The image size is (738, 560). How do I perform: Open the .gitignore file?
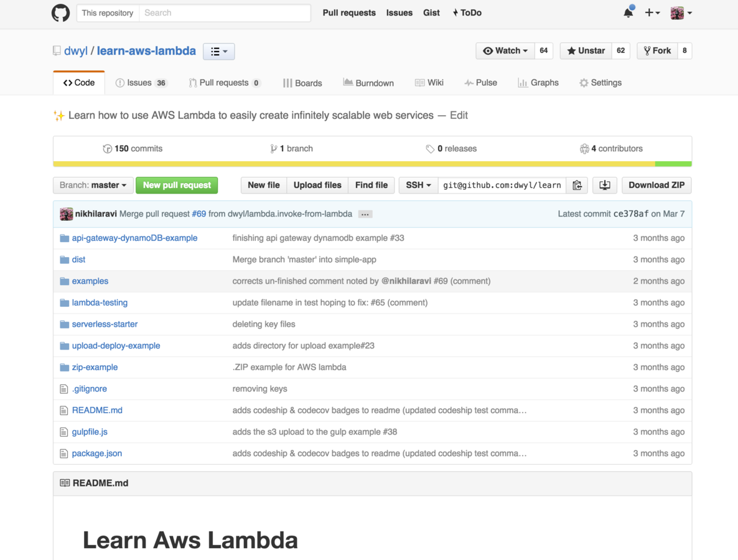pyautogui.click(x=90, y=389)
